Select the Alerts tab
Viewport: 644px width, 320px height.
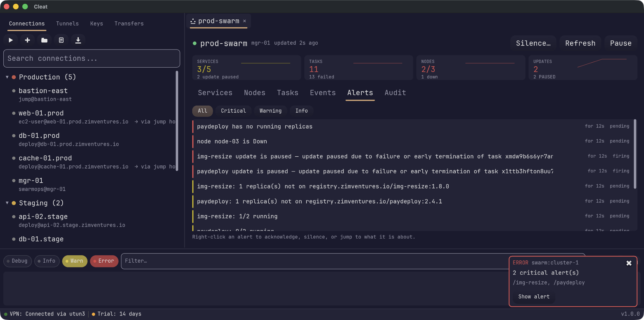click(x=360, y=93)
